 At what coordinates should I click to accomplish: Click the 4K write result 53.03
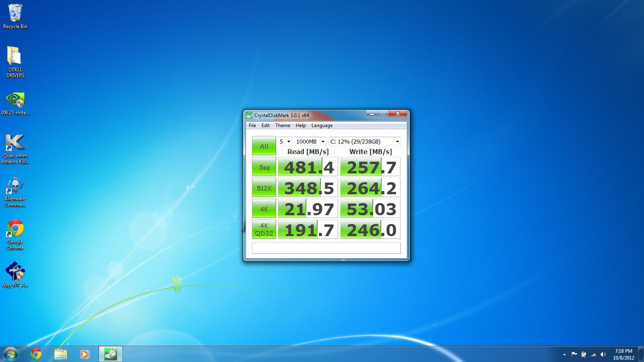point(370,209)
